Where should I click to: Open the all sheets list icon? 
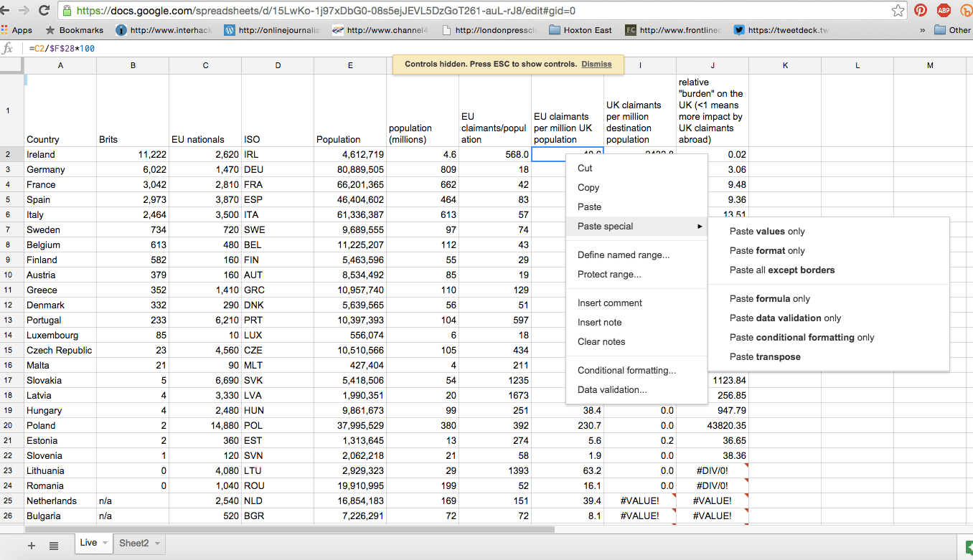[54, 546]
